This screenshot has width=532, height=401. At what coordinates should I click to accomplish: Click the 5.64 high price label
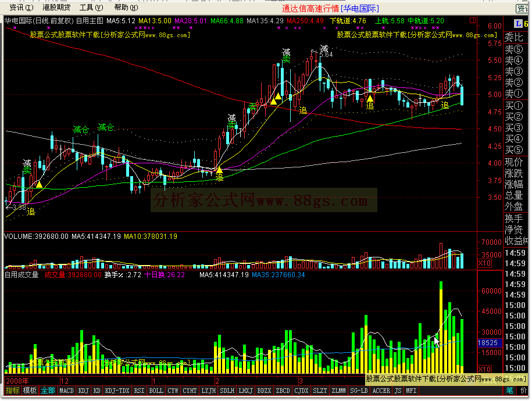point(326,55)
